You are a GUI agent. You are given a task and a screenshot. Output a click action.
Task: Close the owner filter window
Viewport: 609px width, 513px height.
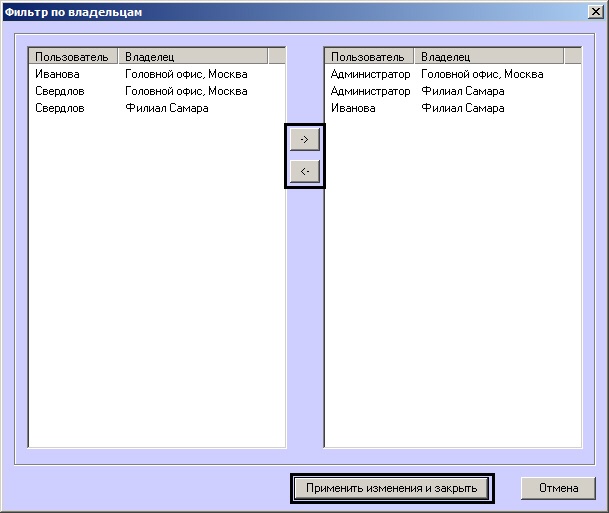pyautogui.click(x=596, y=12)
